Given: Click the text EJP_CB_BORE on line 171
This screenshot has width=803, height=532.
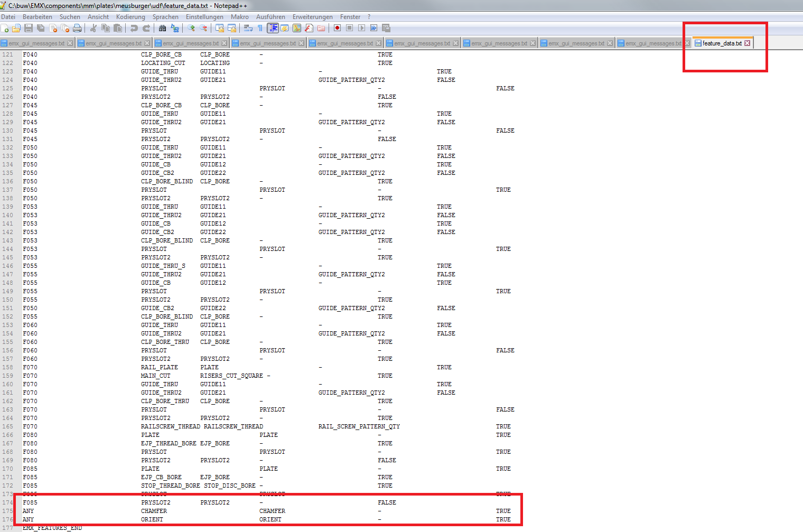Looking at the screenshot, I should (x=161, y=477).
